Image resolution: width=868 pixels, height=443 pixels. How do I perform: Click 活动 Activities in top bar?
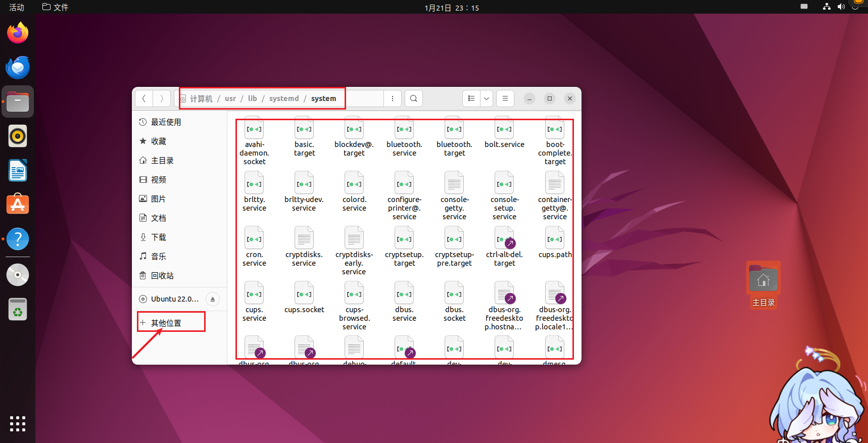(17, 7)
